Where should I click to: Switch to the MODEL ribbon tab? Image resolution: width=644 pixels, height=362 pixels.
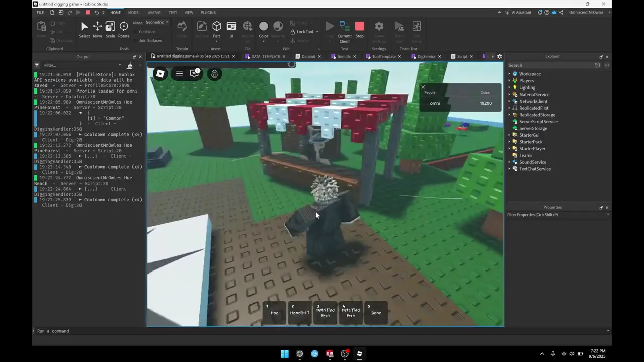tap(134, 12)
